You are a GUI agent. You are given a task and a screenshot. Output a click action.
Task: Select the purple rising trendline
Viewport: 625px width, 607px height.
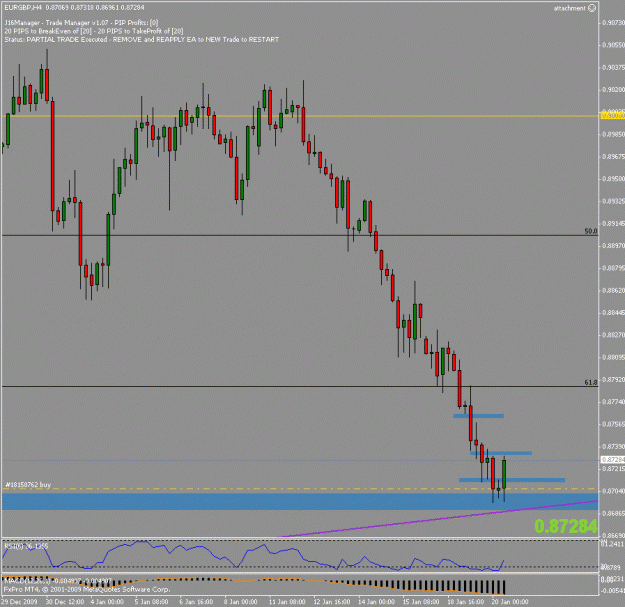[x=438, y=519]
